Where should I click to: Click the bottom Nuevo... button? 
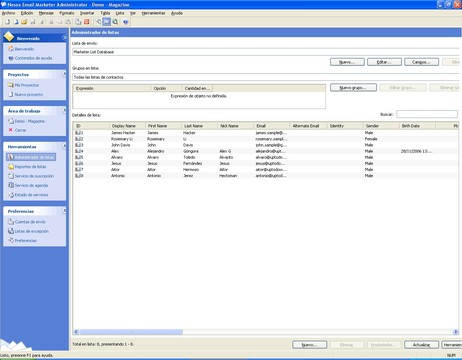309,345
